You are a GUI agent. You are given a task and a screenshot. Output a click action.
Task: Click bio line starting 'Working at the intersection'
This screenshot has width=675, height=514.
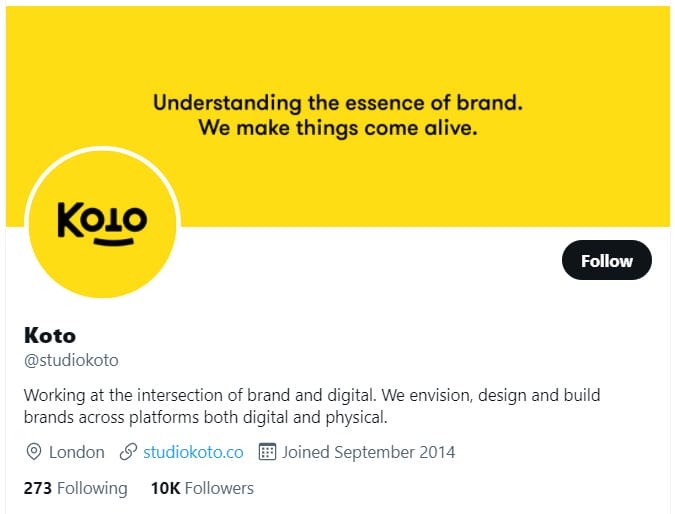[312, 395]
